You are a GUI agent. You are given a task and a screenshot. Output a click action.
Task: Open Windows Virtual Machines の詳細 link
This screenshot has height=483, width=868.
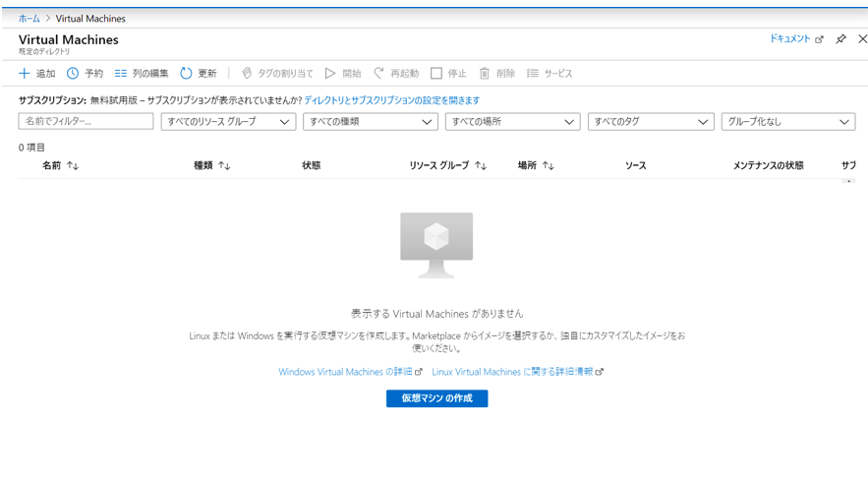[x=345, y=372]
